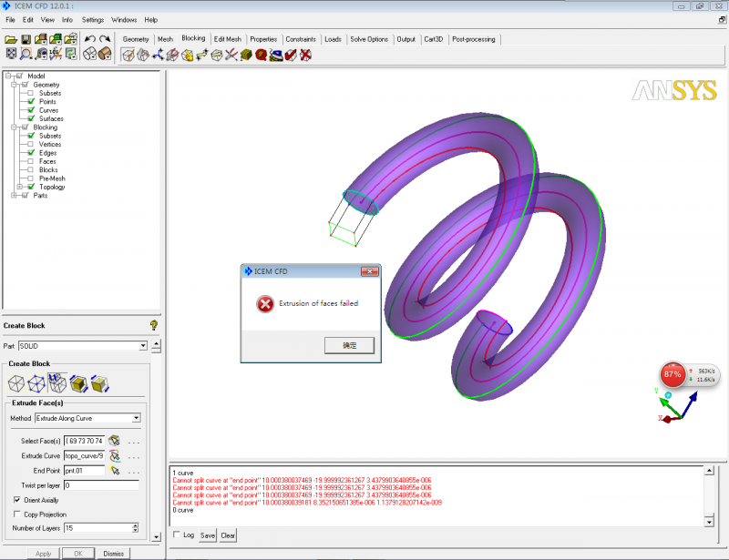Click the End Point picker icon

pyautogui.click(x=115, y=470)
